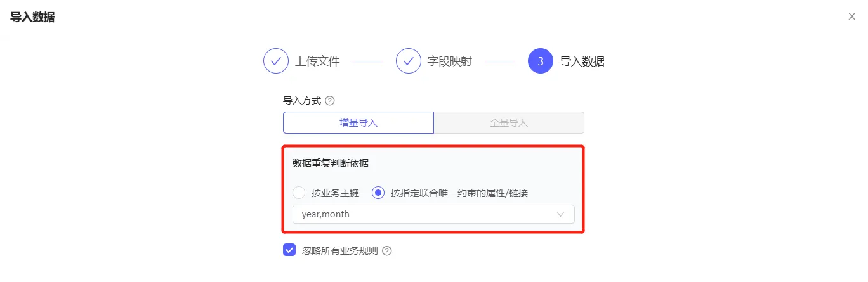Select the 按指定联合唯一约束的属性/链接 radio option
Viewport: 868px width, 282px height.
click(x=378, y=193)
